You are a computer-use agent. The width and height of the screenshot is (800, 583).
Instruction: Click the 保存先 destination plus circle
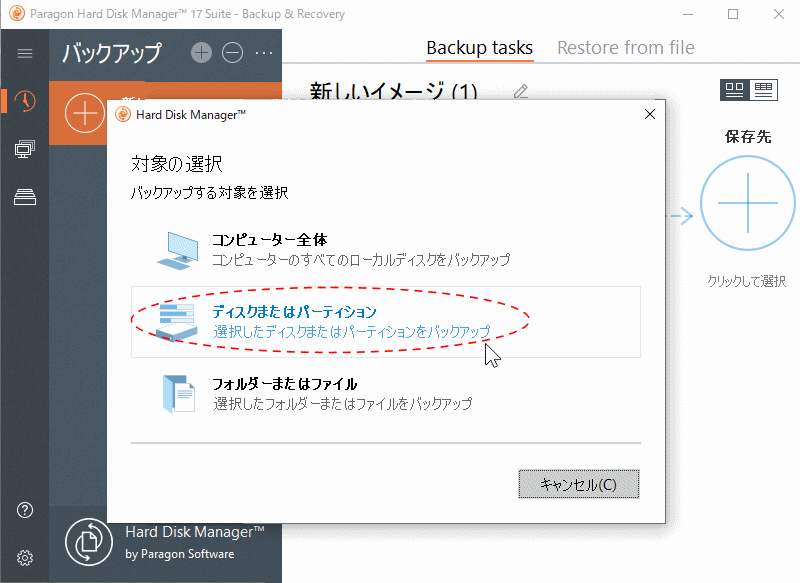(x=747, y=204)
